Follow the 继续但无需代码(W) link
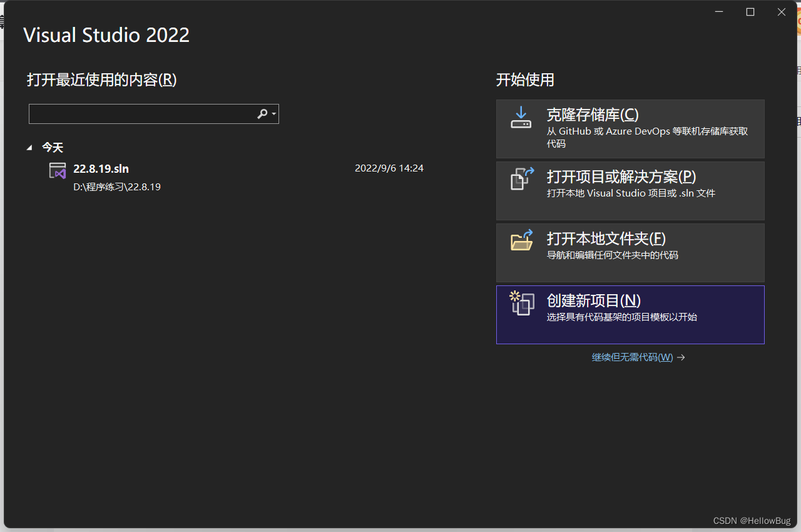The height and width of the screenshot is (532, 801). point(633,357)
